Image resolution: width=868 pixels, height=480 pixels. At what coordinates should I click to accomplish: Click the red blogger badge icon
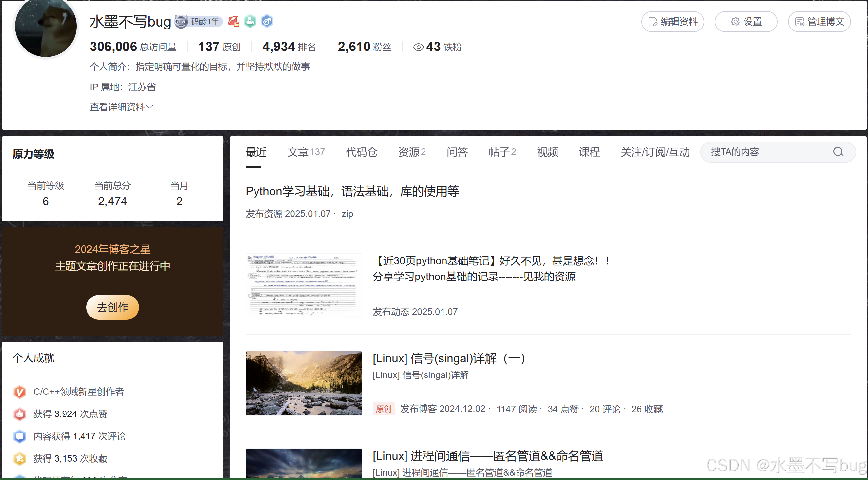tap(234, 22)
